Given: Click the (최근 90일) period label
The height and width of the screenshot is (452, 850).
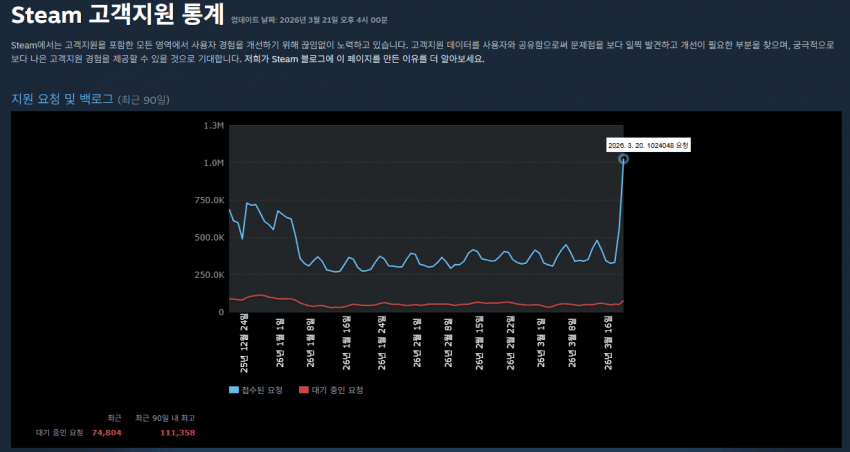Looking at the screenshot, I should click(144, 100).
